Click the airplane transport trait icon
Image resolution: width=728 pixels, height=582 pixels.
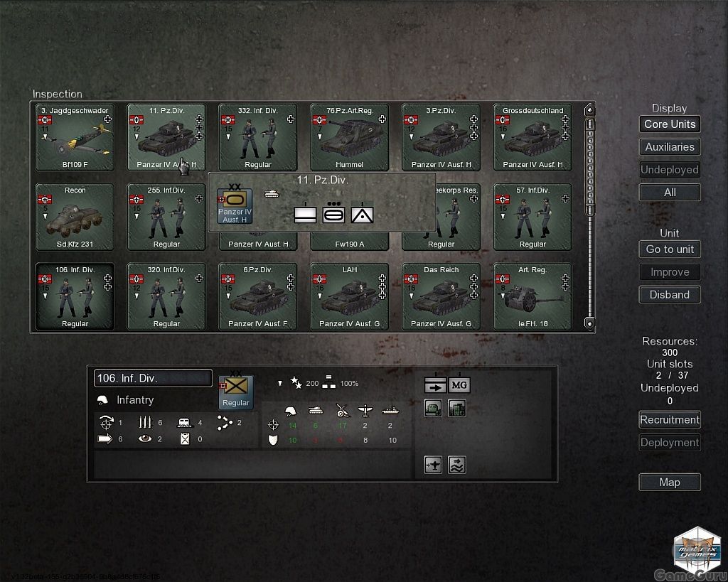pyautogui.click(x=433, y=465)
